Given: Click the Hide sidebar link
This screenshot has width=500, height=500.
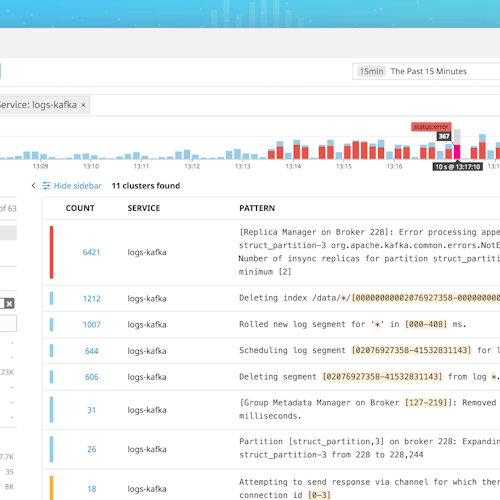Looking at the screenshot, I should [x=78, y=186].
